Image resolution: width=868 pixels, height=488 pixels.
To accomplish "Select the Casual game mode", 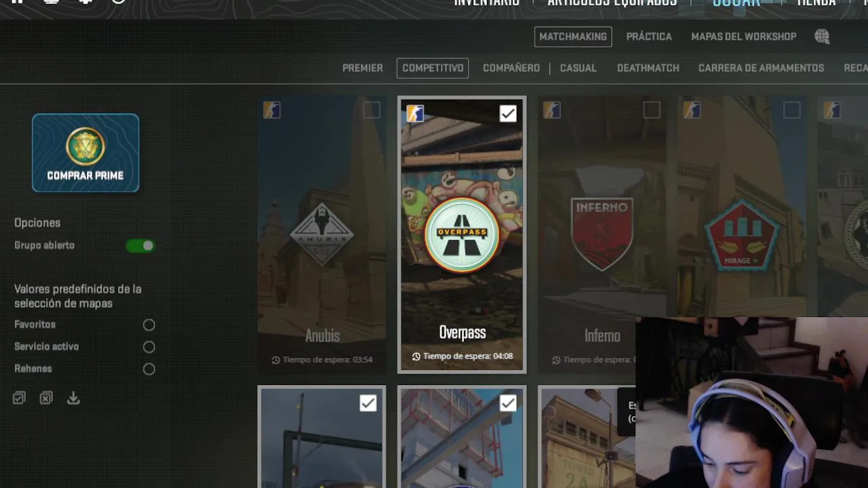I will tap(578, 68).
